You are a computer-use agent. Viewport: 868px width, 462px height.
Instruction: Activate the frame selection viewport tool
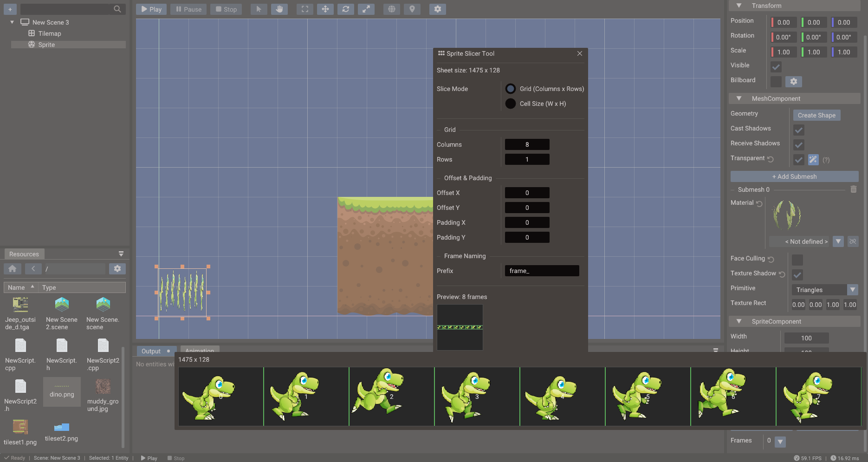(305, 9)
